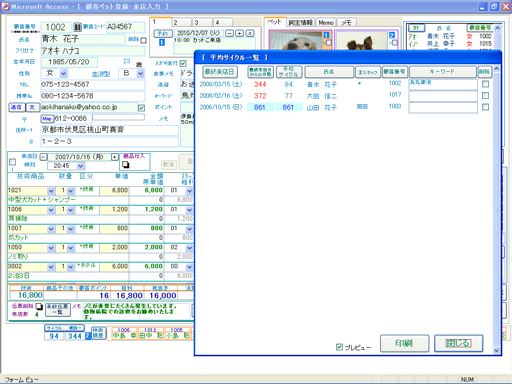Click the x button beside reservation date

pos(250,33)
